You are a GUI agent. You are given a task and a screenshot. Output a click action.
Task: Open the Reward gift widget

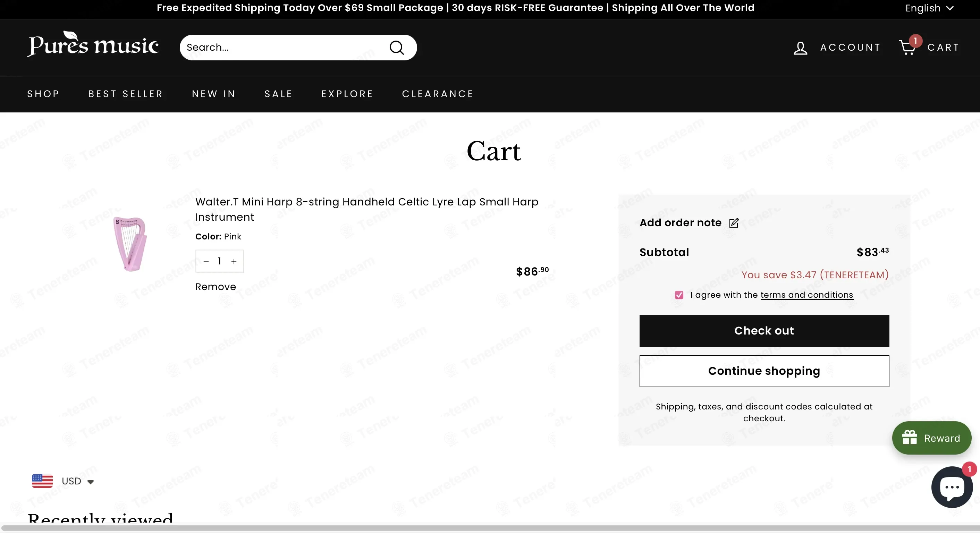[931, 438]
